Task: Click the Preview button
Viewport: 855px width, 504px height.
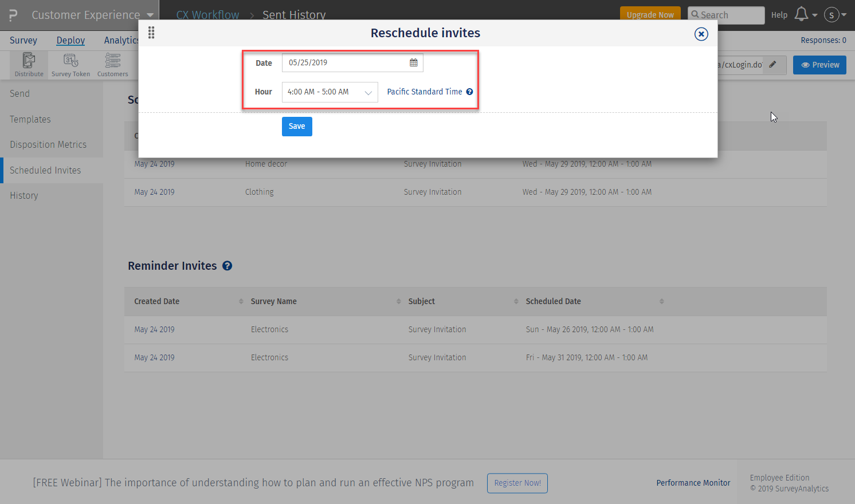Action: click(819, 65)
